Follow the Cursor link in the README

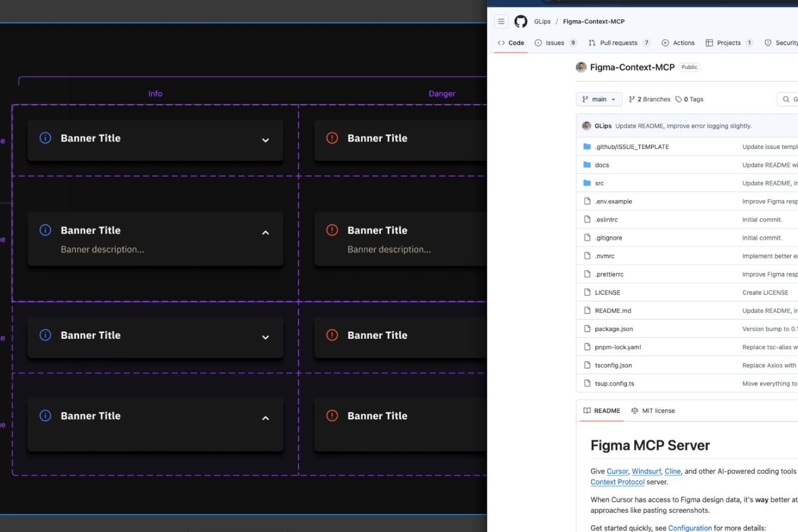617,471
